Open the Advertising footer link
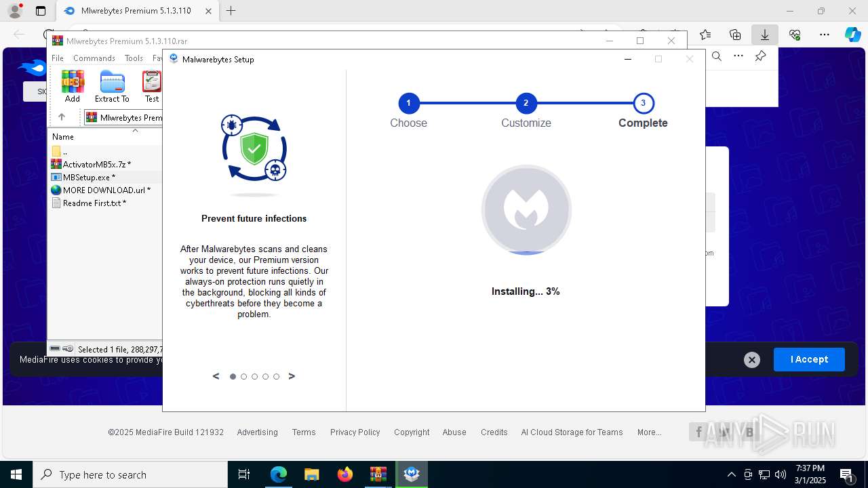The width and height of the screenshot is (868, 488). (x=257, y=432)
